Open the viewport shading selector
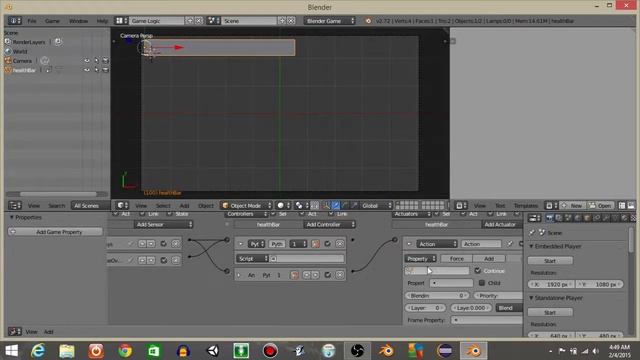Viewport: 640px width, 360px height. (283, 205)
